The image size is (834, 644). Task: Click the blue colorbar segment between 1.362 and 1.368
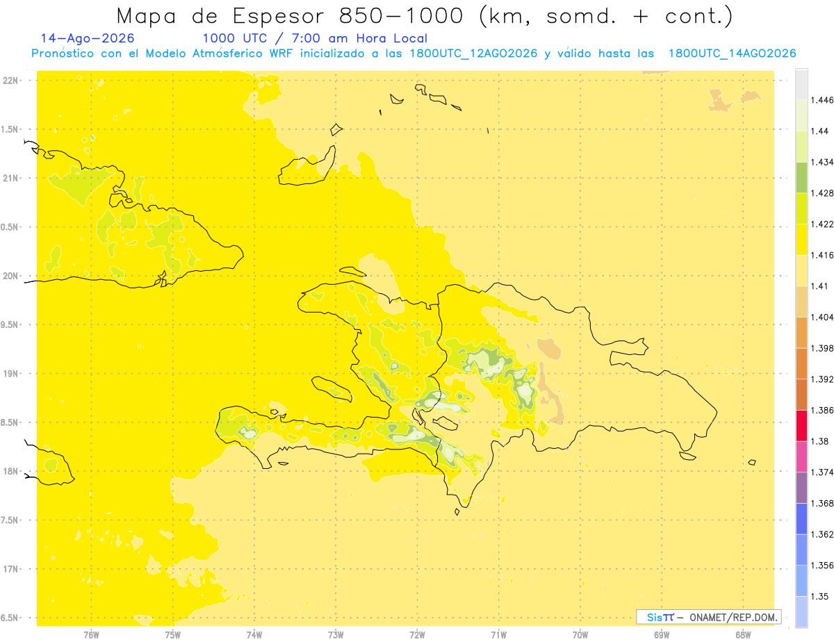coord(801,518)
